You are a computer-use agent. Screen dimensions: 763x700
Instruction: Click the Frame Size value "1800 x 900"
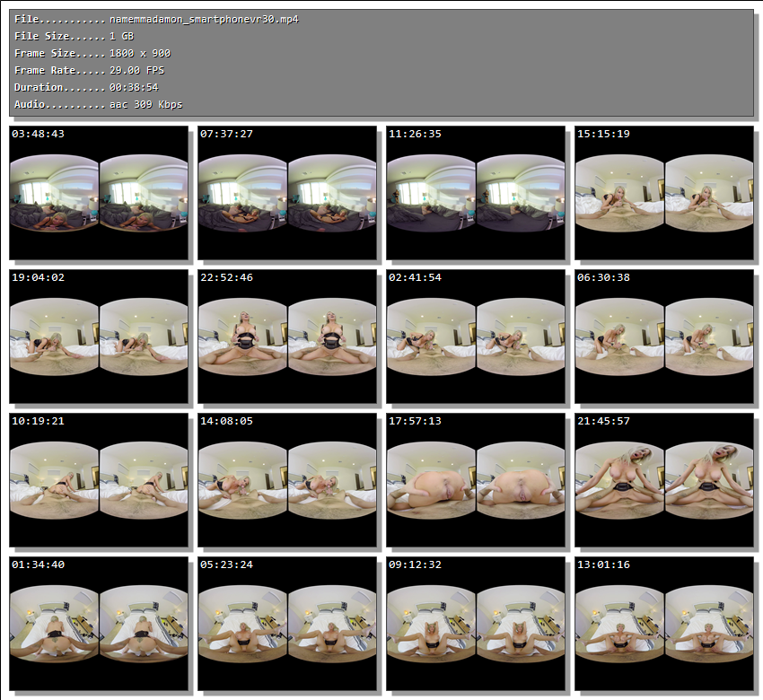click(140, 54)
